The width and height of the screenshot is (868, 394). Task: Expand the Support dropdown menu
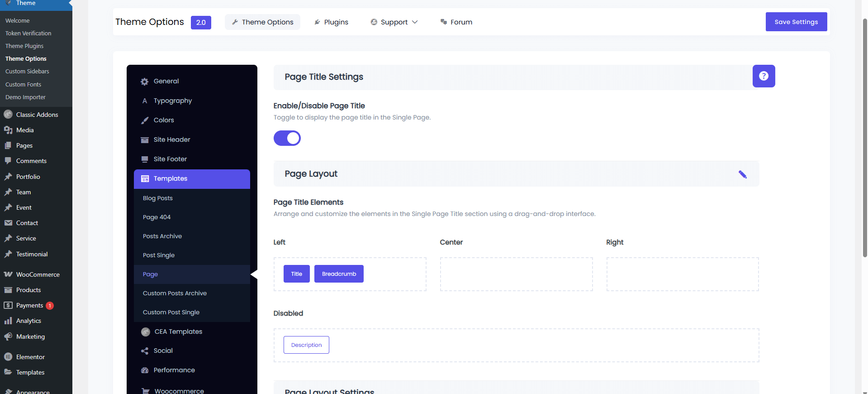click(394, 22)
